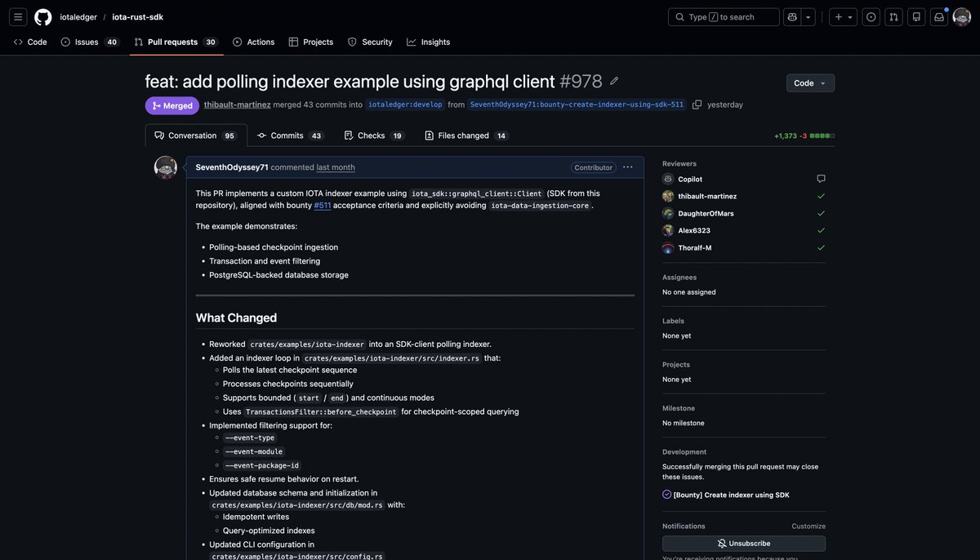This screenshot has height=560, width=980.
Task: Open SeventhOdyssey71 bounty head branch link
Action: click(577, 104)
